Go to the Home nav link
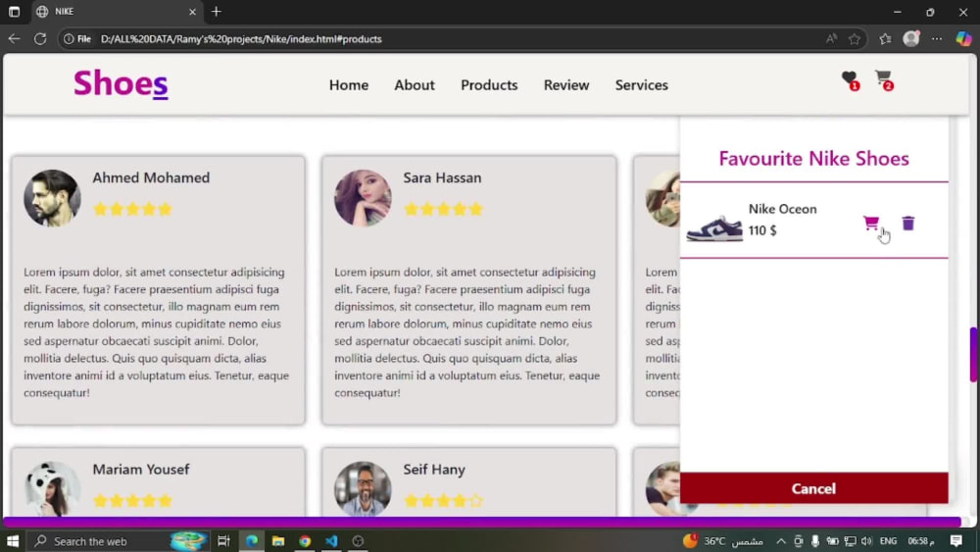Viewport: 980px width, 552px height. (349, 85)
